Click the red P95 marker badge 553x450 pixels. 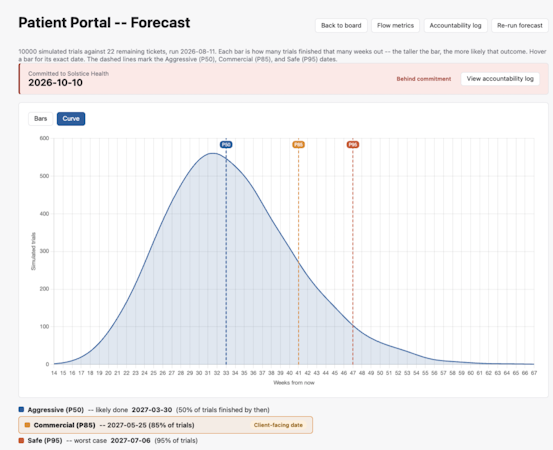click(x=353, y=145)
